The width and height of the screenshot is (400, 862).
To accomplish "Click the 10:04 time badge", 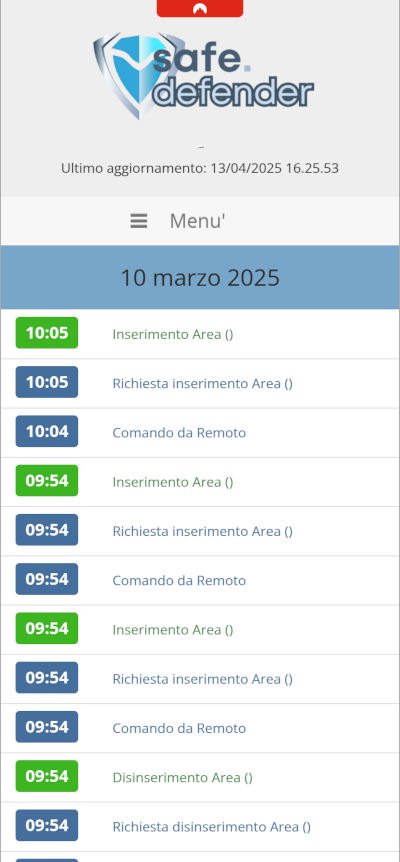I will coord(47,431).
